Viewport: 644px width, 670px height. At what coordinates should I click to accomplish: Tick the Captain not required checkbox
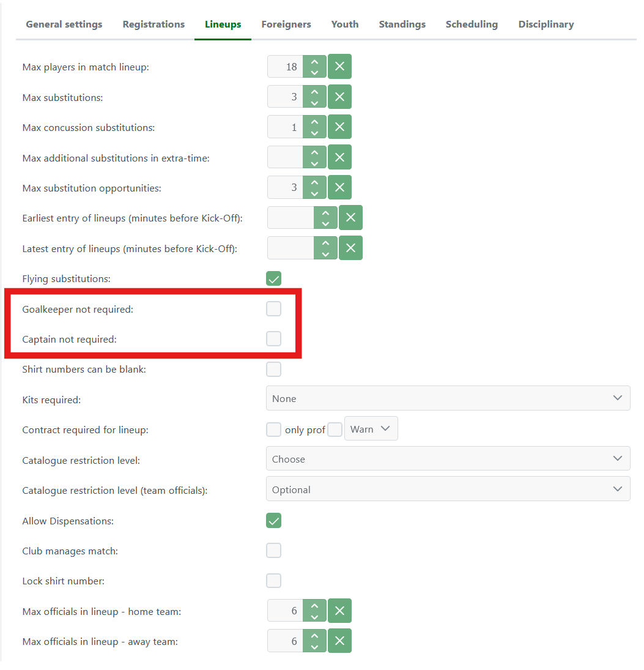[x=273, y=339]
